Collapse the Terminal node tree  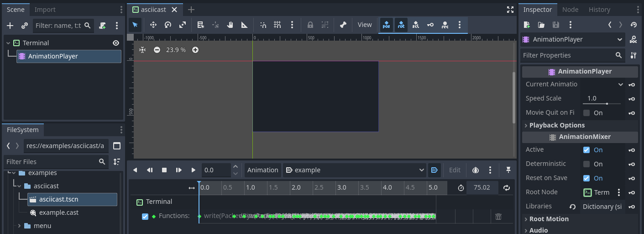pyautogui.click(x=8, y=43)
